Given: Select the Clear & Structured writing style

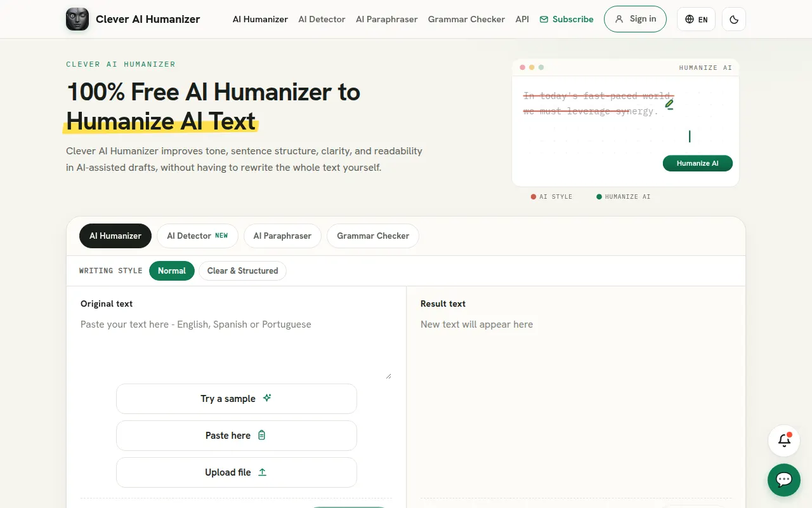Looking at the screenshot, I should point(242,271).
